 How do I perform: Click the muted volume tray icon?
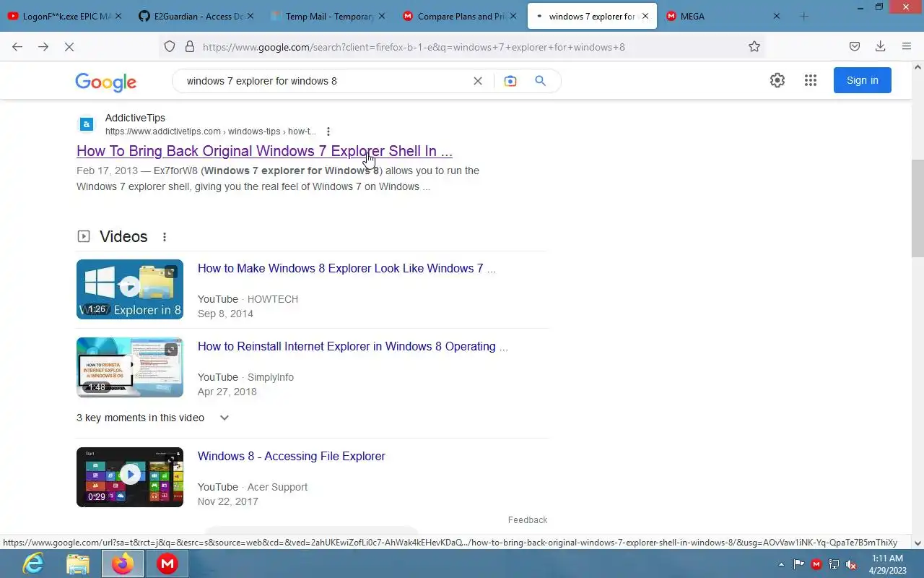tap(851, 564)
